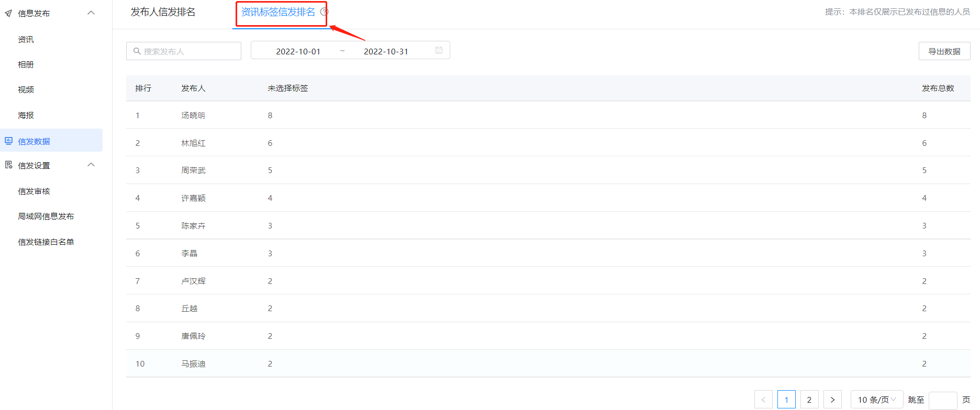
Task: Switch to 发布人信发排名 tab
Action: (163, 12)
